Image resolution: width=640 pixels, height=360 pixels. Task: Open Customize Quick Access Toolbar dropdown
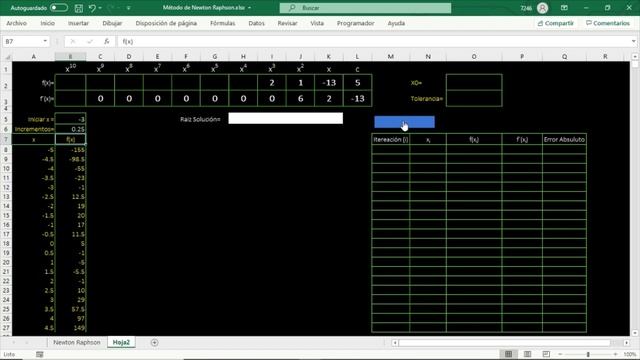coord(129,8)
